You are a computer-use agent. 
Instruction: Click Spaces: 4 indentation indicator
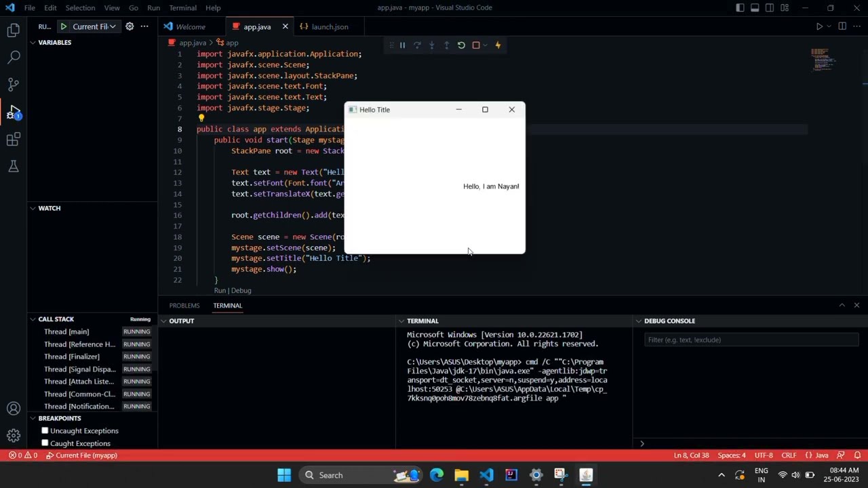click(732, 455)
